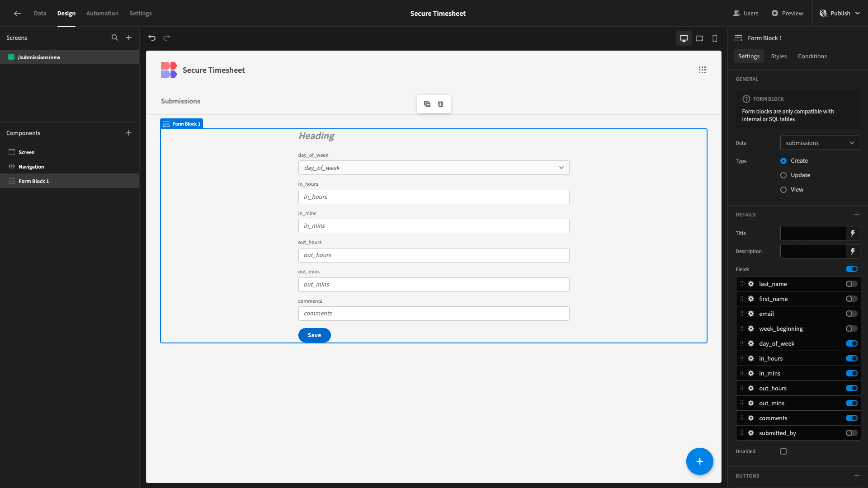Search screens with magnifier icon
868x488 pixels.
click(115, 38)
